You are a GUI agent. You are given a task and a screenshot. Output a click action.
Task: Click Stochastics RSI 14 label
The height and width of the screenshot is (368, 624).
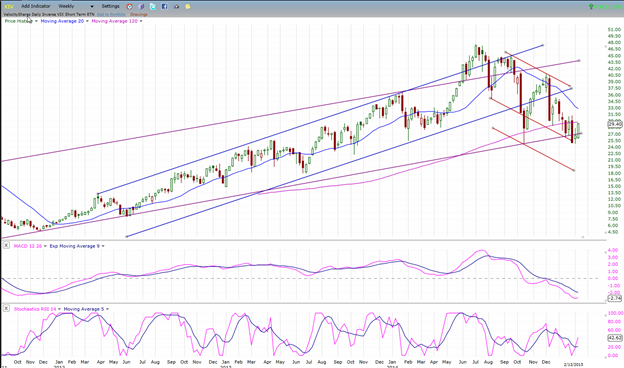coord(35,309)
